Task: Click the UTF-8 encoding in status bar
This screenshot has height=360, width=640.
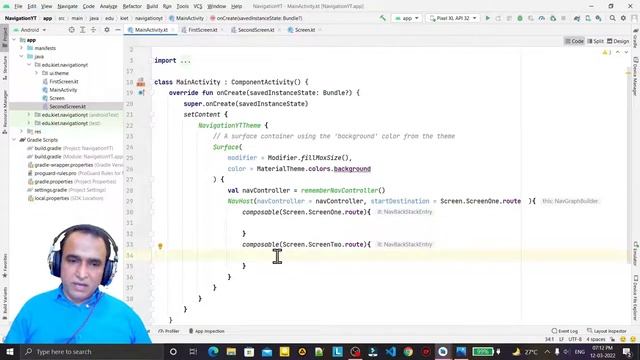Action: coord(575,339)
